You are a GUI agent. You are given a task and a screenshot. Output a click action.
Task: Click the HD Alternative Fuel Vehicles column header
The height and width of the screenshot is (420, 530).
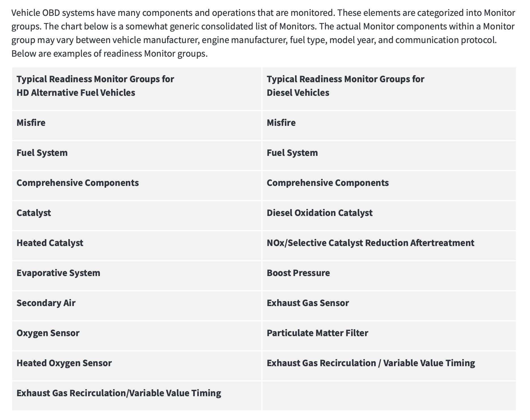click(x=95, y=86)
